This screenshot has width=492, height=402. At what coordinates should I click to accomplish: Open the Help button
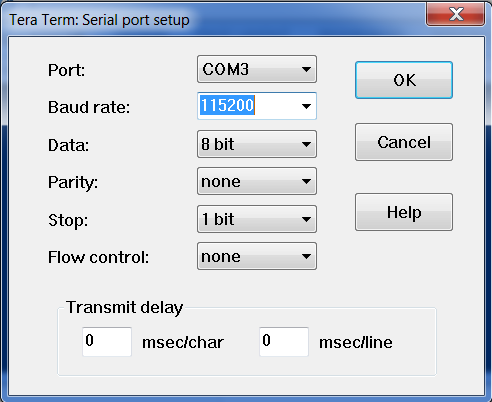point(404,212)
